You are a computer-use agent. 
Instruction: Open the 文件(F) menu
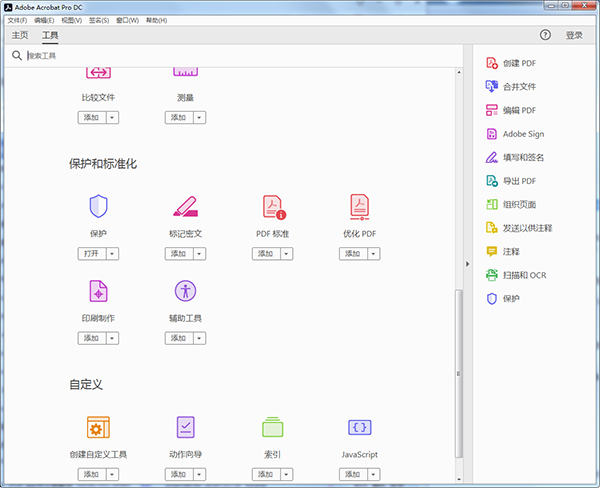[17, 20]
